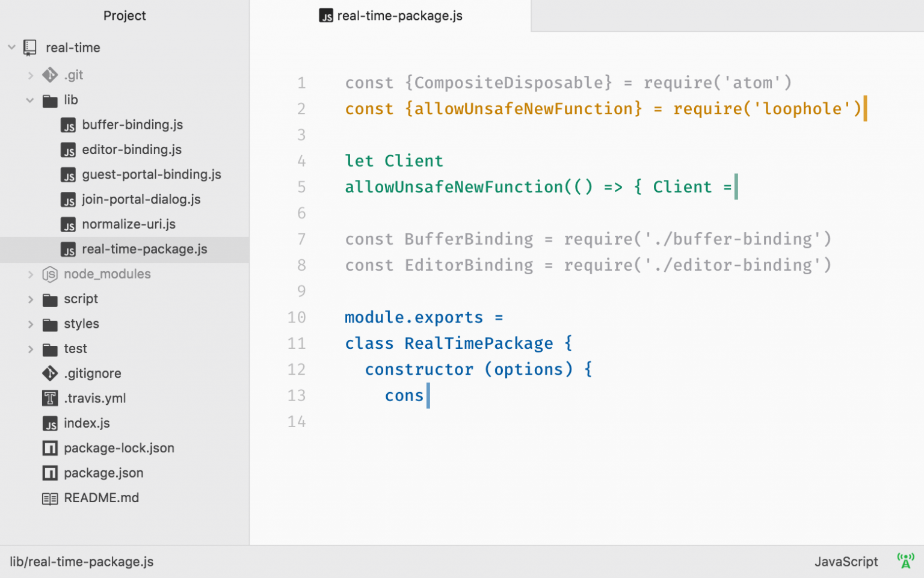Click the Travis icon next to .travis.yml
The image size is (924, 578).
click(51, 398)
